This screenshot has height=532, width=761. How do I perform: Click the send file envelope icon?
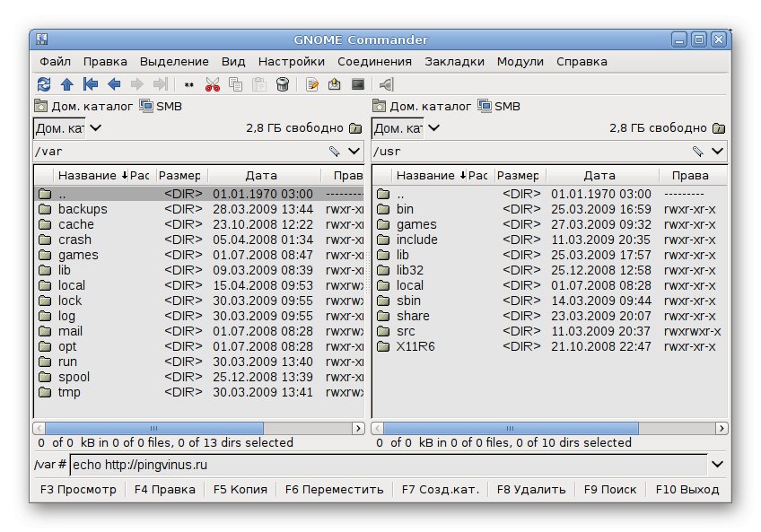335,84
